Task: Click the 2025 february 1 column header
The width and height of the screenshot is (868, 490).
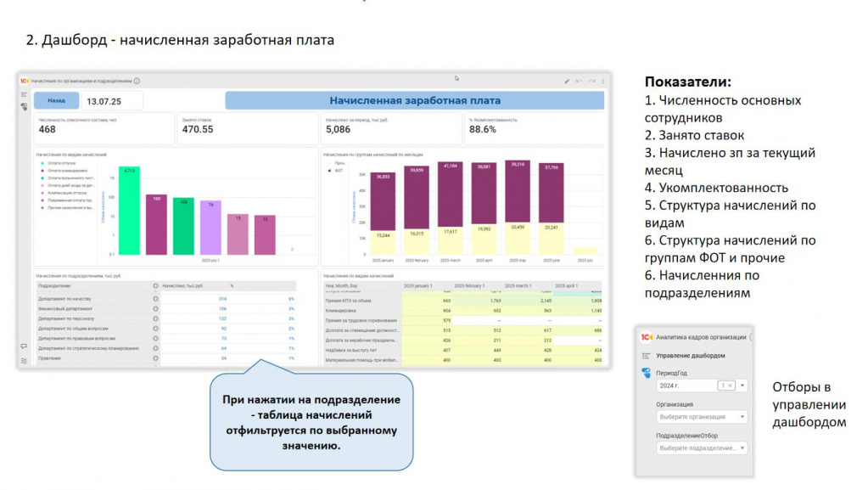Action: 469,286
